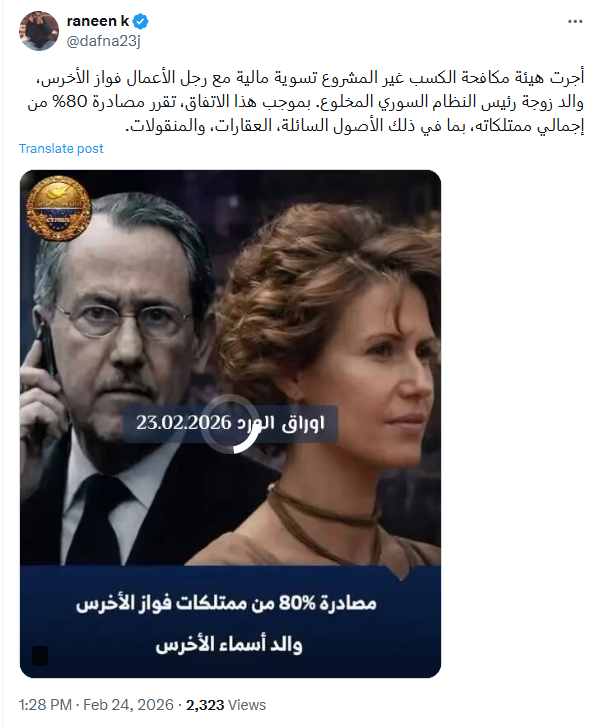Click the blue verified checkmark badge
Viewport: 600px width, 728px height.
(x=141, y=21)
